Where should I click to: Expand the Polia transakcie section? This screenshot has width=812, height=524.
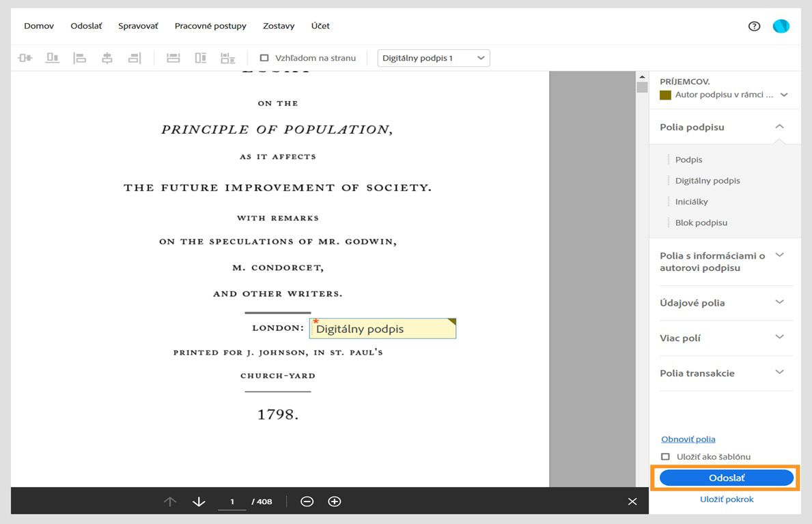[x=779, y=373]
